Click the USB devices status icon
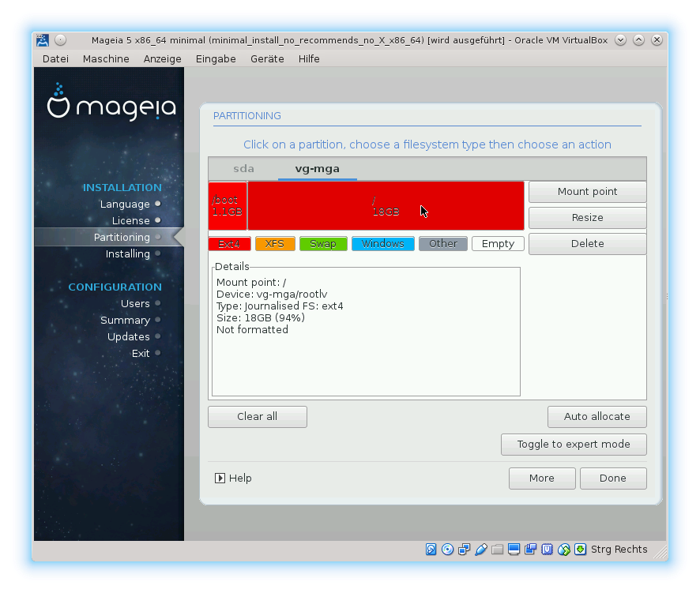 tap(481, 550)
